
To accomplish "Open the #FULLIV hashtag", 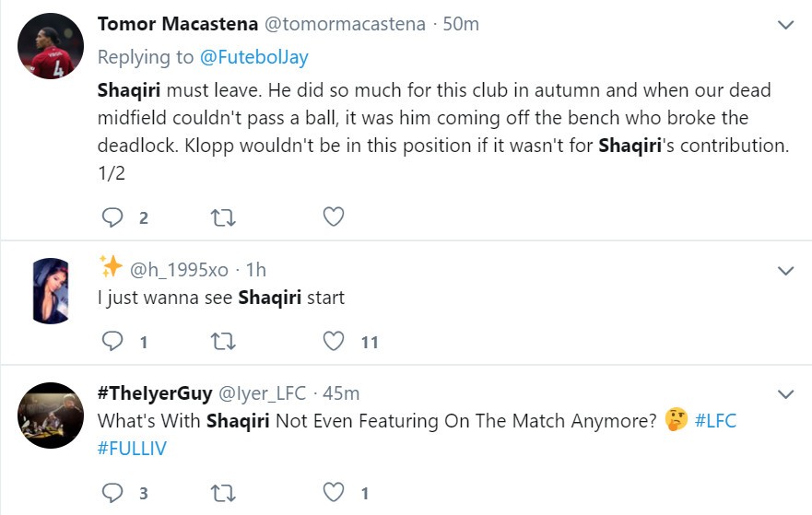I will click(132, 449).
